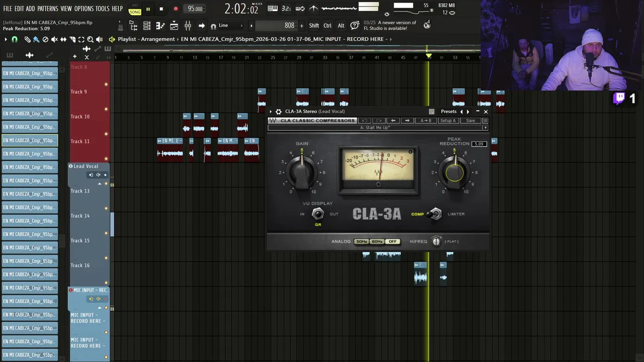This screenshot has height=362, width=644.
Task: Open the help assistant chat icon
Action: [355, 25]
